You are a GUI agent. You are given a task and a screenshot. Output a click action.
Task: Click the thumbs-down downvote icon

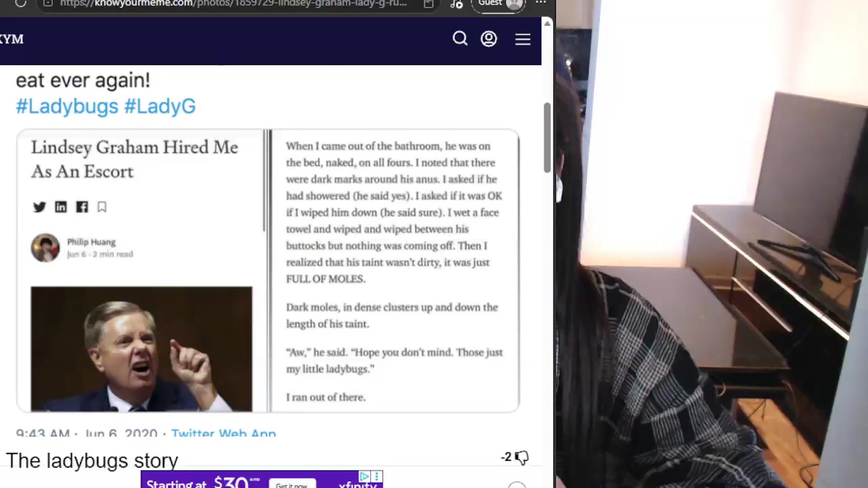(522, 458)
